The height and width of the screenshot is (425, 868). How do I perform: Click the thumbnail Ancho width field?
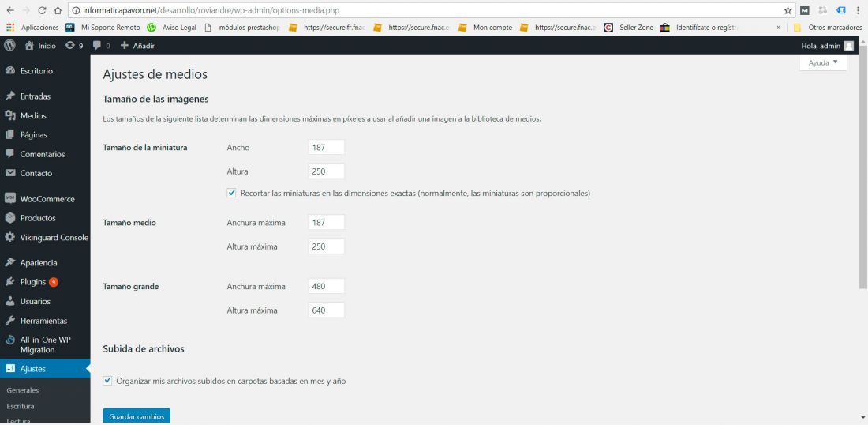click(326, 148)
